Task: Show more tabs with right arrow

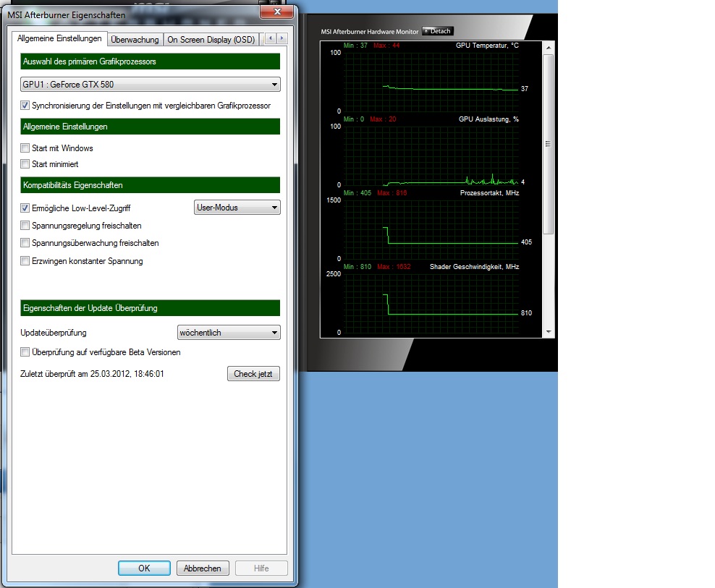Action: (x=282, y=38)
